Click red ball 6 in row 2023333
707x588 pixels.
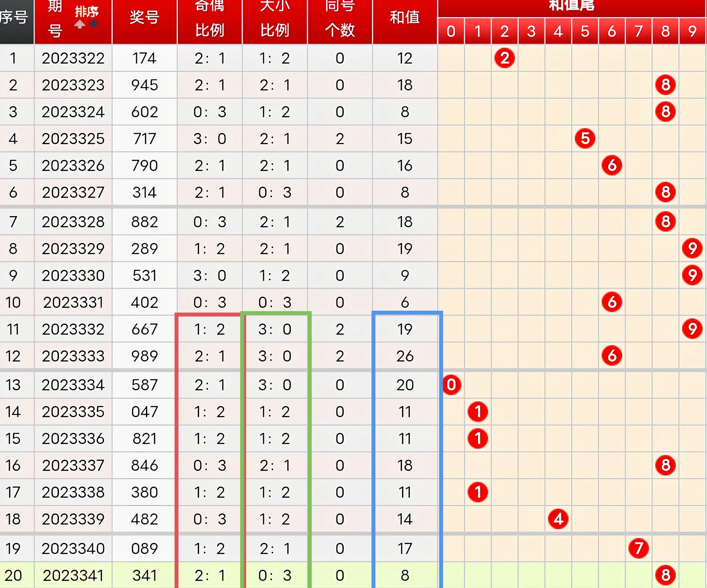[x=612, y=356]
